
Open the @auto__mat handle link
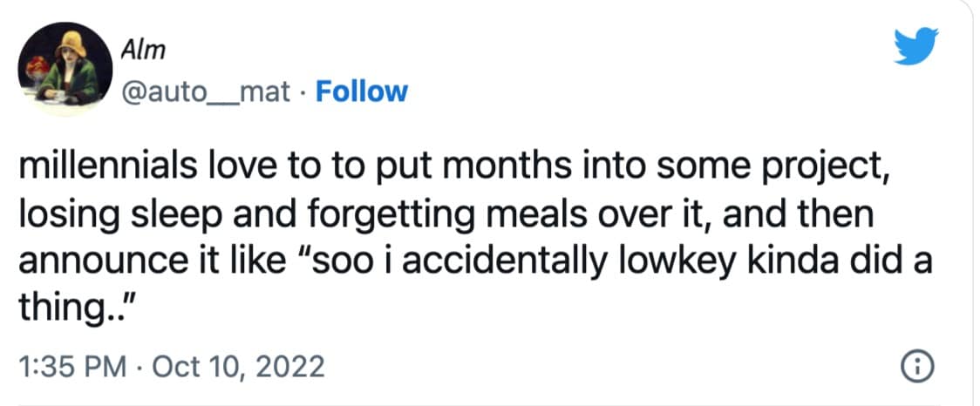(x=208, y=91)
